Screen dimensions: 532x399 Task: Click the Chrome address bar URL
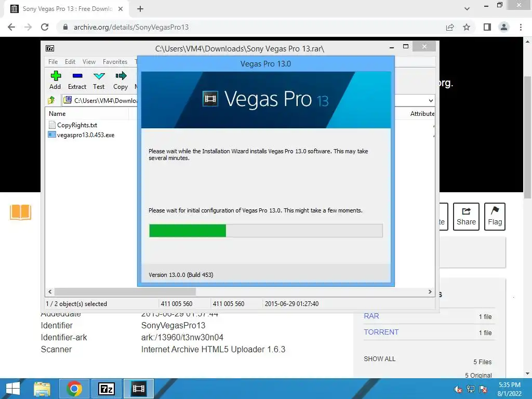[x=131, y=27]
